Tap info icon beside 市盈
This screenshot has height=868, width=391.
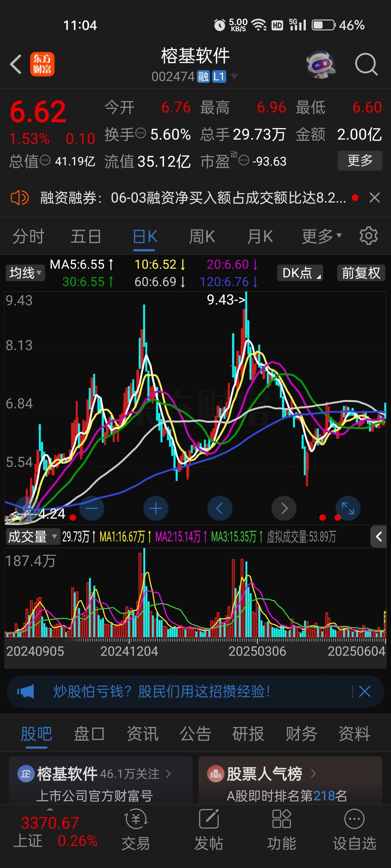coord(244,160)
